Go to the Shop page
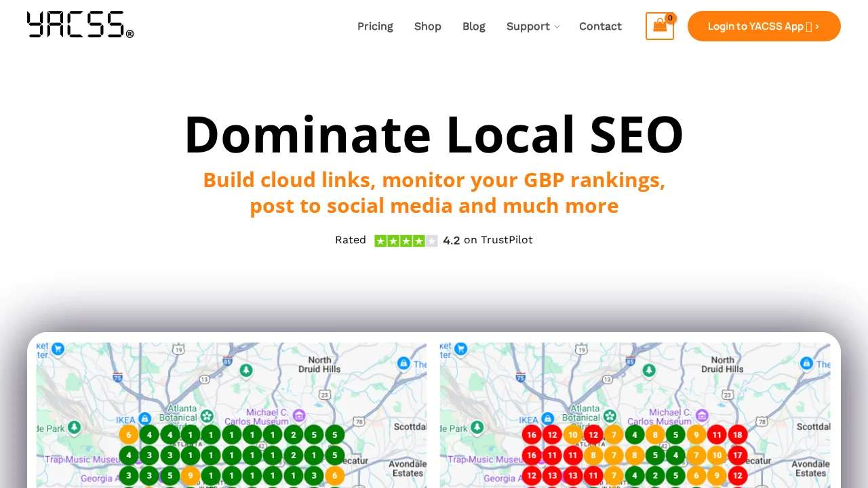 (427, 26)
